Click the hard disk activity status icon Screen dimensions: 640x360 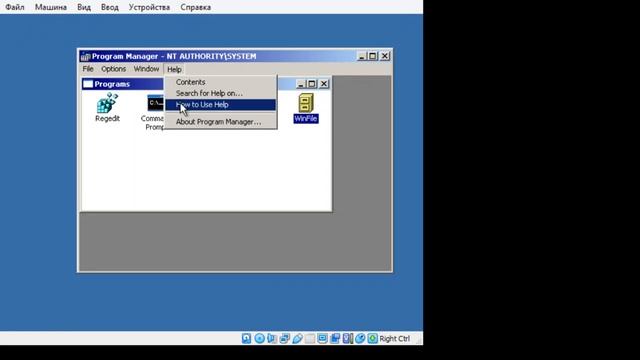[x=246, y=338]
